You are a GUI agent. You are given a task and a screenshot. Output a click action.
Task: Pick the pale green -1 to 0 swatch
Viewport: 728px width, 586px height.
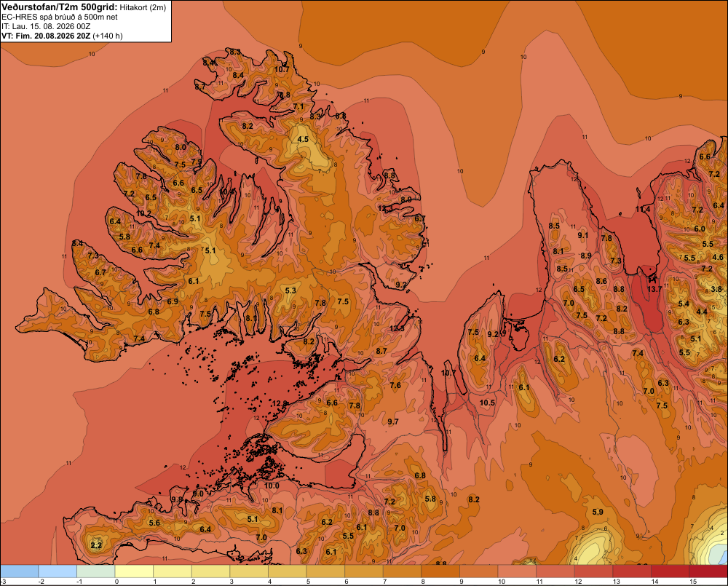click(95, 571)
